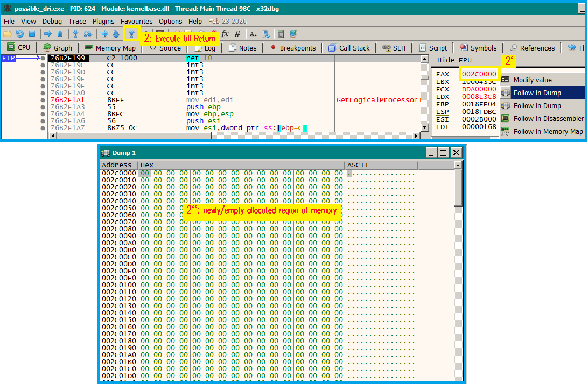The height and width of the screenshot is (384, 588).
Task: Run the program with the arrow icon
Action: pyautogui.click(x=48, y=34)
